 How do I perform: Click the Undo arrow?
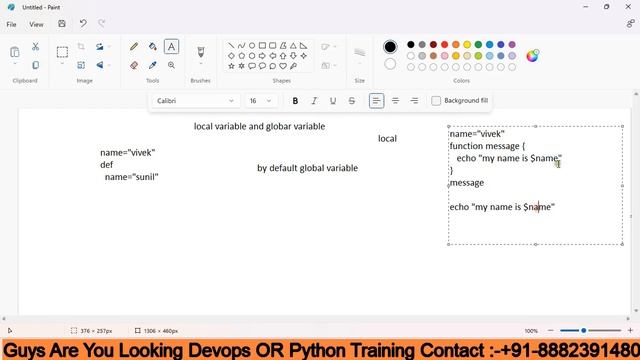point(83,23)
